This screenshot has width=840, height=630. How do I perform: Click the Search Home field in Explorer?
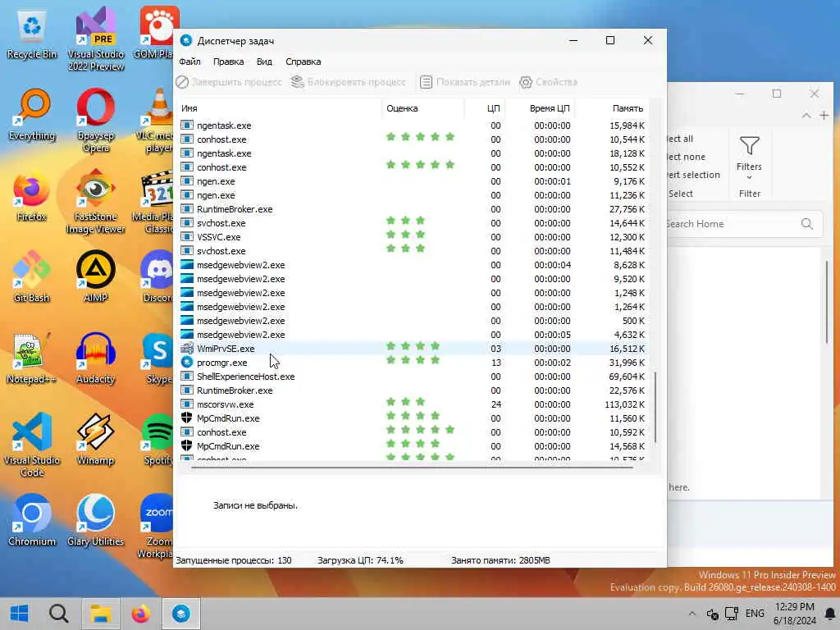pos(743,224)
